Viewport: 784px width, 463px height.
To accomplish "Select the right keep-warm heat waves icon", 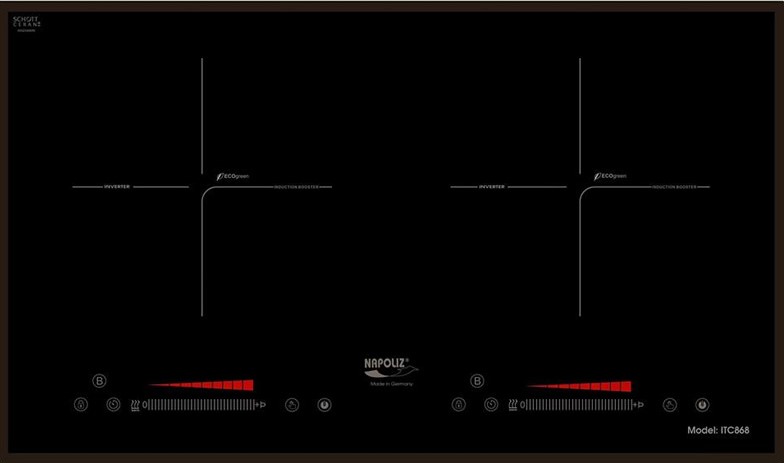I will pos(513,405).
